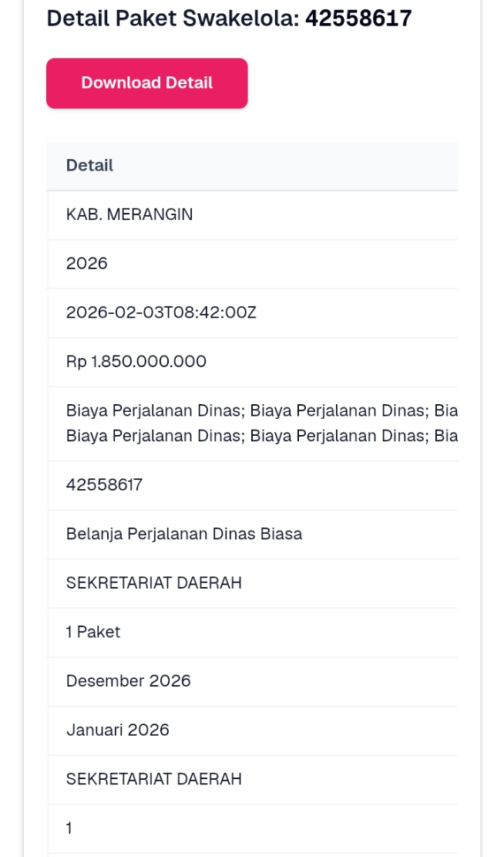Click the Belanja Perjalanan Dinas Biasa row

pos(252,534)
